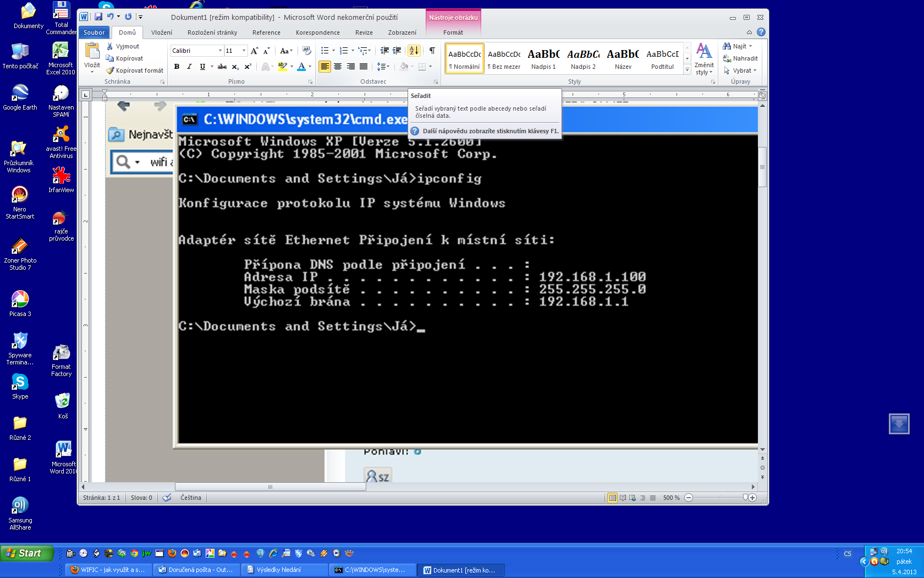The image size is (924, 578).
Task: Align the paragraph to the right
Action: tap(350, 67)
